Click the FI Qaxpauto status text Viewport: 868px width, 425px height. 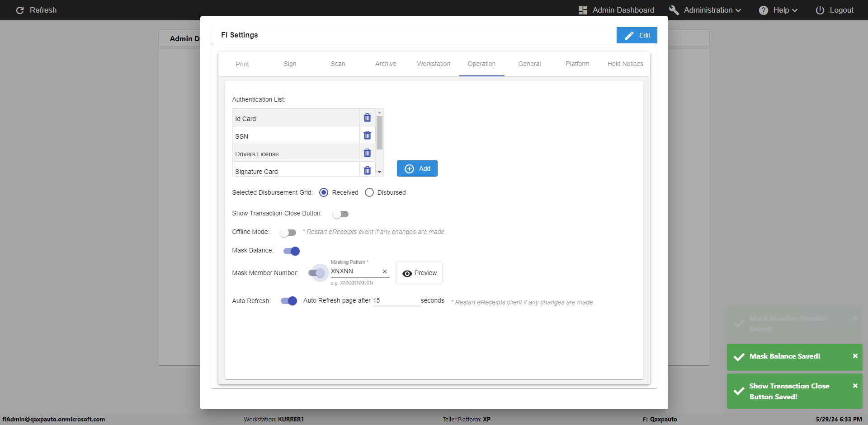pyautogui.click(x=660, y=419)
